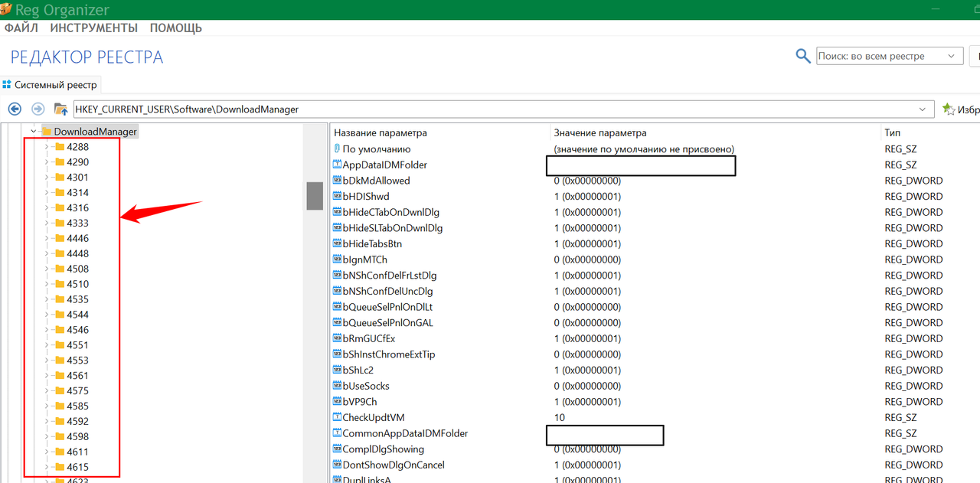
Task: Open the ИНСТРУМЕНТЫ menu
Action: coord(94,28)
